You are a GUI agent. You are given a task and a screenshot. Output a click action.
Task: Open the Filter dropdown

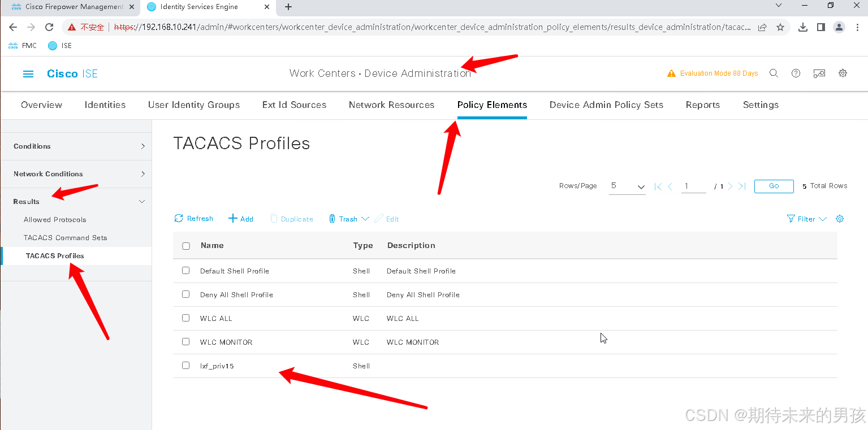(x=807, y=219)
